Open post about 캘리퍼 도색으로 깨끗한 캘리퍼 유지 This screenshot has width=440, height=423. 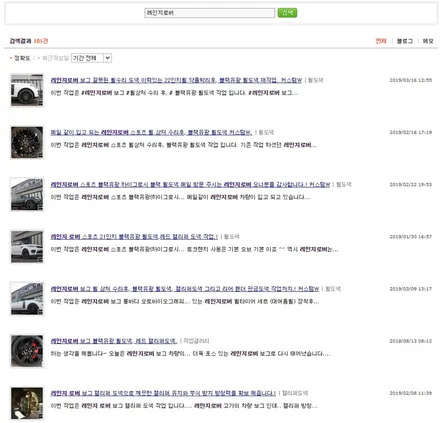163,393
